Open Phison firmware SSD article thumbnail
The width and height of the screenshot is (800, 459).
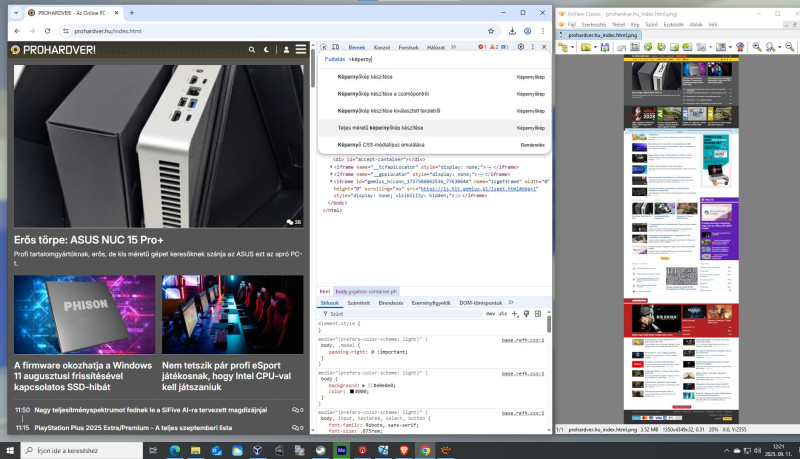84,315
